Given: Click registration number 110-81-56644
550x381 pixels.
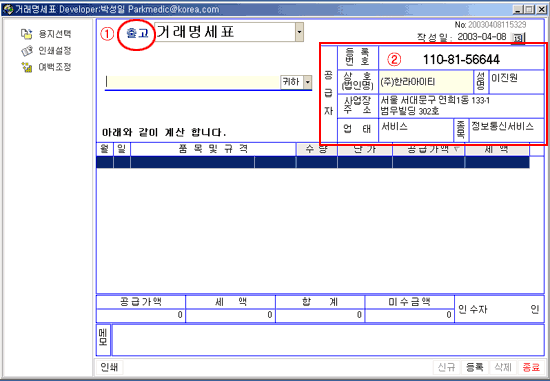Looking at the screenshot, I should point(461,60).
